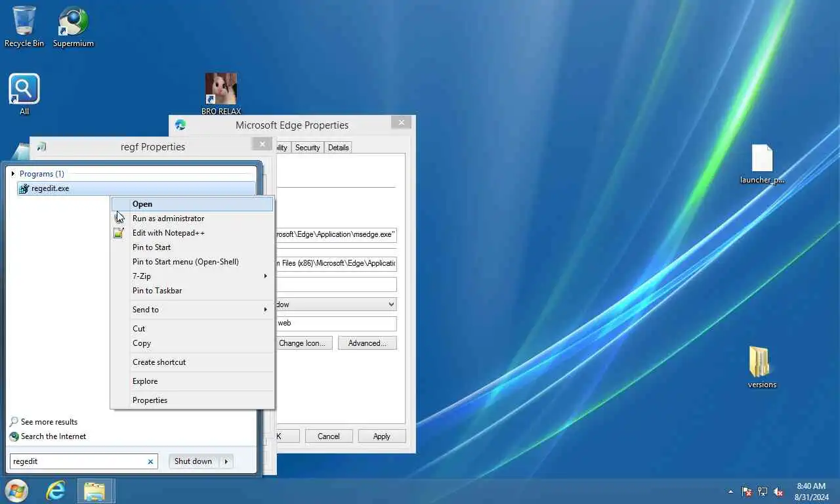Click the regedit.exe program icon in results
840x504 pixels.
24,188
